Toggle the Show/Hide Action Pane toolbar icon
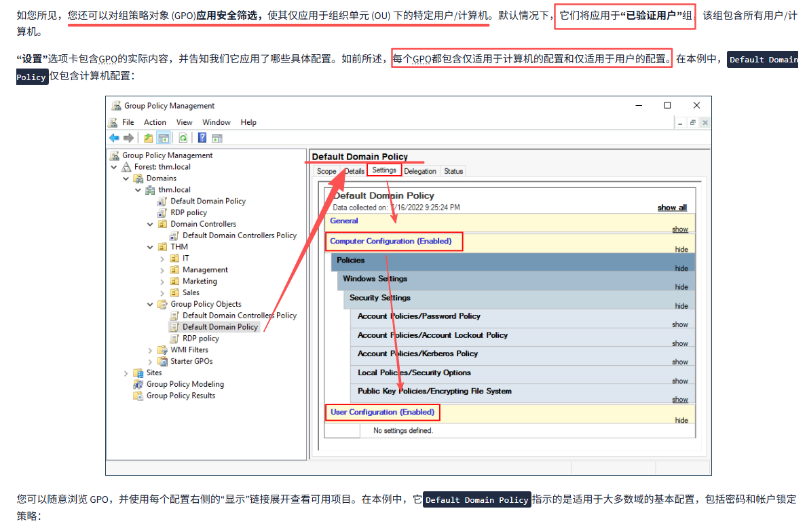Viewport: 807px width, 532px height. click(x=217, y=138)
